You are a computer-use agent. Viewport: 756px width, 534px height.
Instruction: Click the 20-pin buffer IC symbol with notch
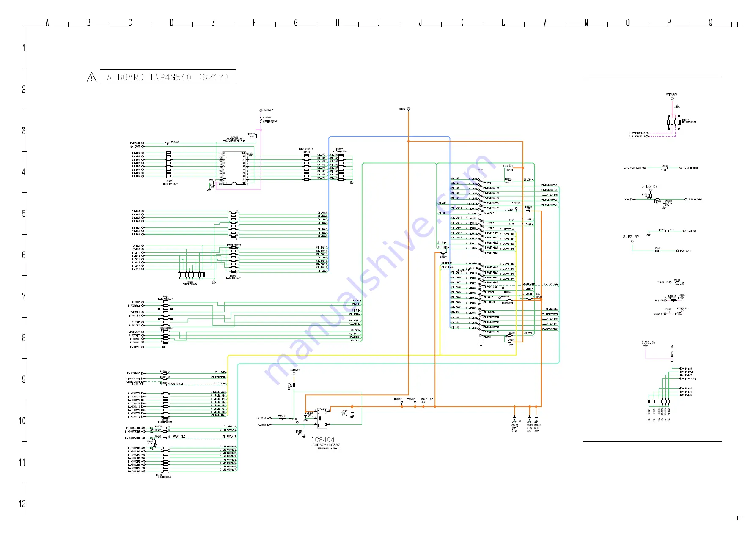coord(234,168)
